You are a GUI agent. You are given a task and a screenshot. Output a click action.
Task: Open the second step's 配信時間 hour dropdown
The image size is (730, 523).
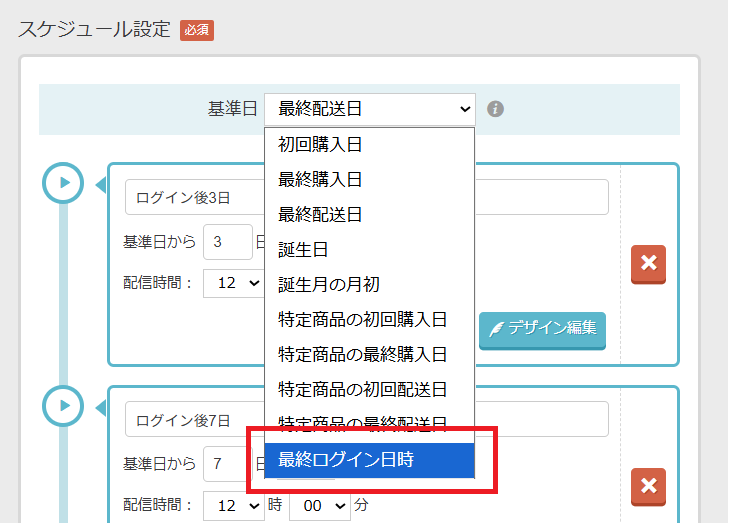coord(232,506)
